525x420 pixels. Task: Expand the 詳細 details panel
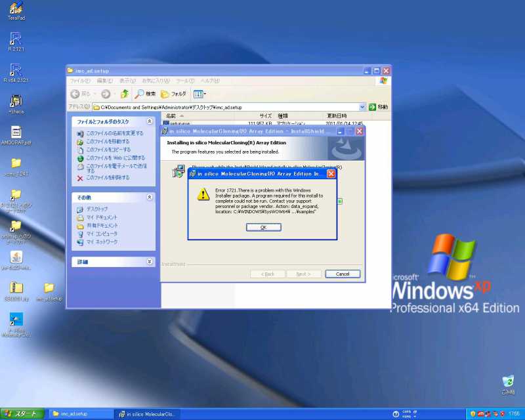coord(150,262)
